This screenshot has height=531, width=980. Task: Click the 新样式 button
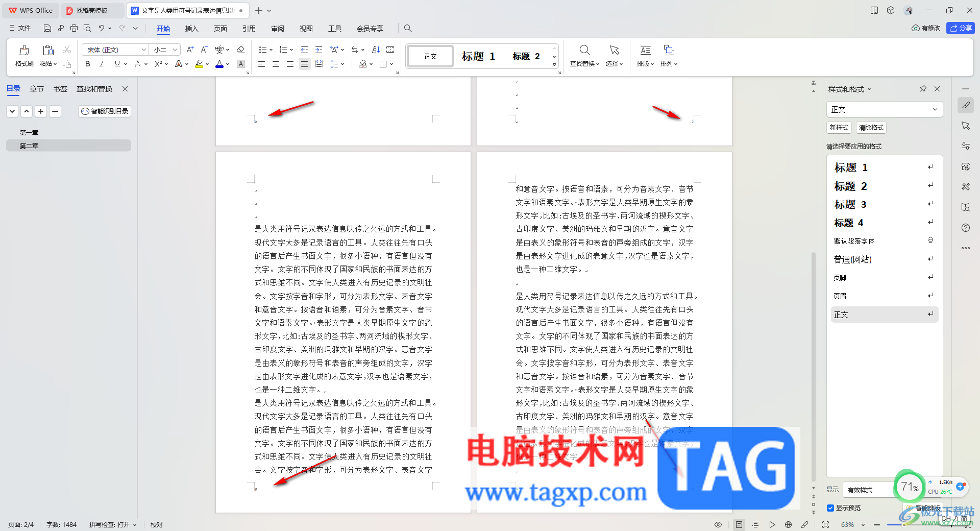(x=839, y=127)
